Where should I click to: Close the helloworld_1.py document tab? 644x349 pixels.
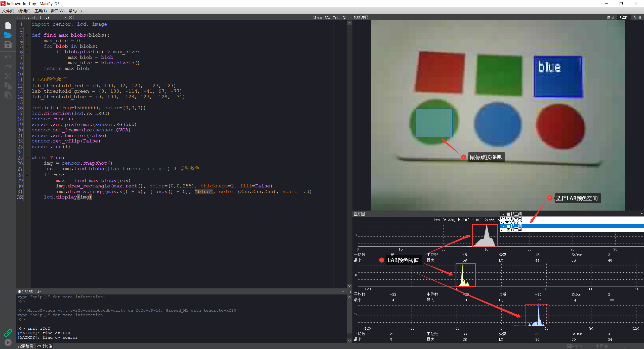pos(71,17)
